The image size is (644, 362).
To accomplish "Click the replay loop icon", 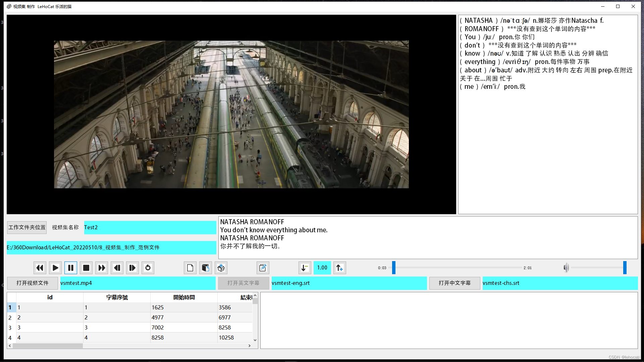I will point(148,268).
